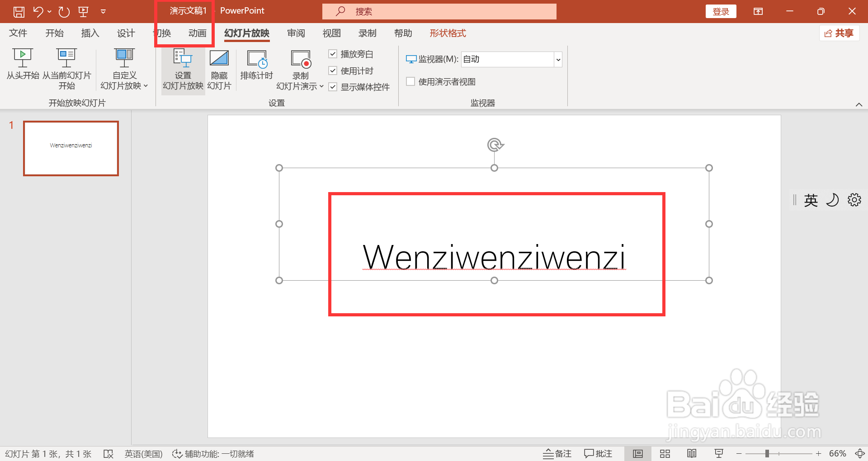
Task: Enable 使用演示者视图 checkbox
Action: point(410,81)
